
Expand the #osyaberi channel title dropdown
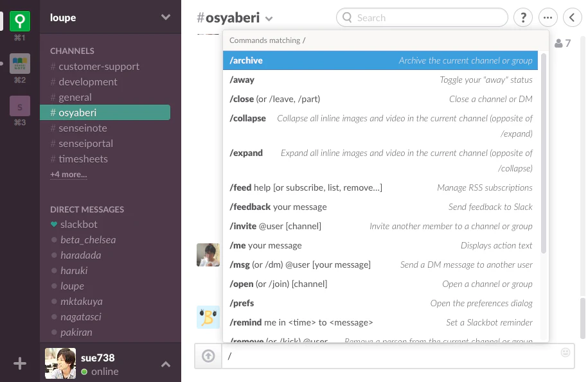(x=269, y=19)
